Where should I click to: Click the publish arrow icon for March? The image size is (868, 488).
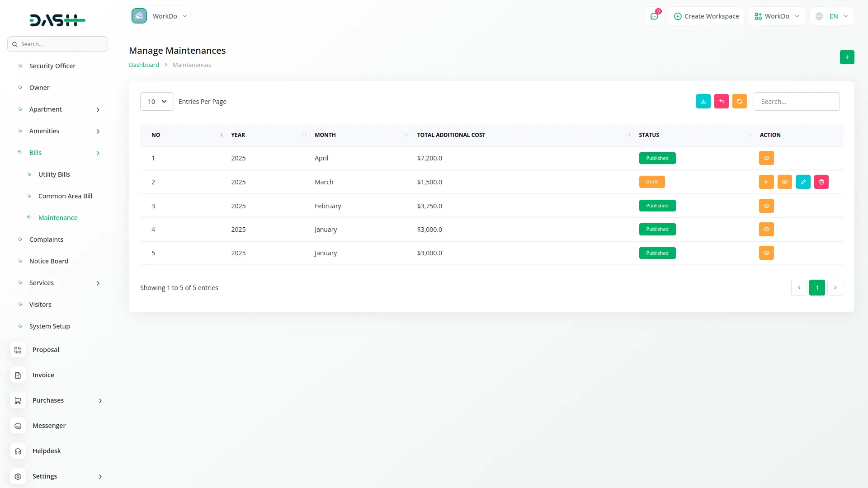click(x=766, y=182)
